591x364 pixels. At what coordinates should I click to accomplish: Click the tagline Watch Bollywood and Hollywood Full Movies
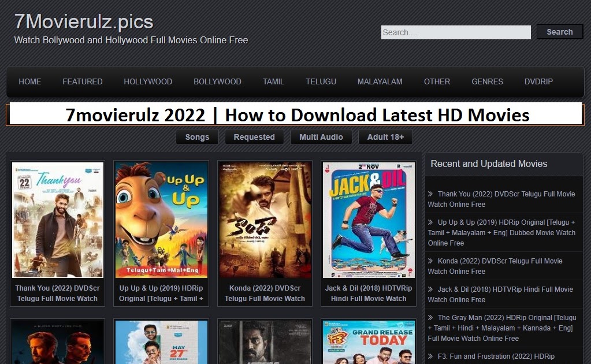[x=131, y=40]
